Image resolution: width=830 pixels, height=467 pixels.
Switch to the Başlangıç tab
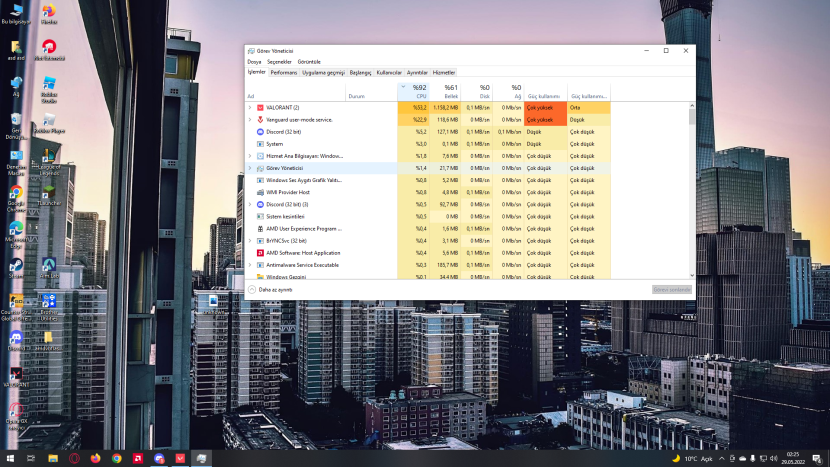pos(360,73)
